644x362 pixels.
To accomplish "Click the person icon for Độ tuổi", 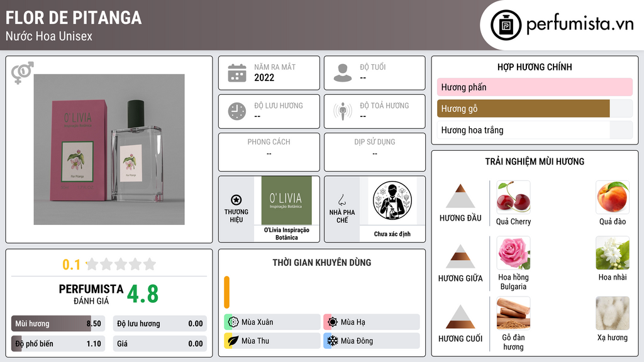I will pyautogui.click(x=343, y=73).
